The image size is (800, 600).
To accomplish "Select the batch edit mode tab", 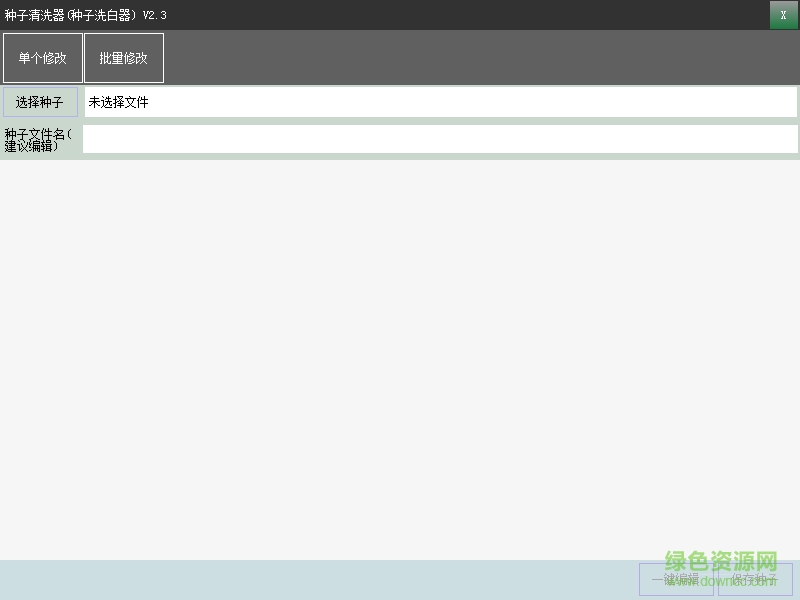I will 123,57.
